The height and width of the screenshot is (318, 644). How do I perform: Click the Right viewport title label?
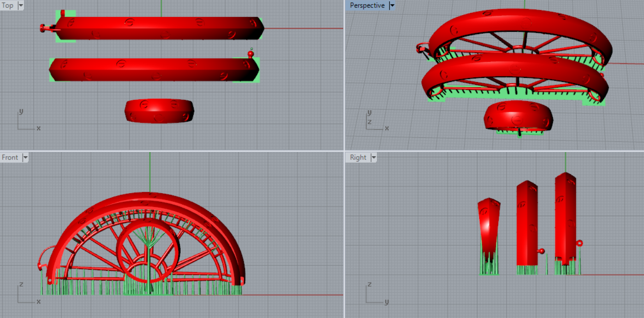[x=358, y=158]
